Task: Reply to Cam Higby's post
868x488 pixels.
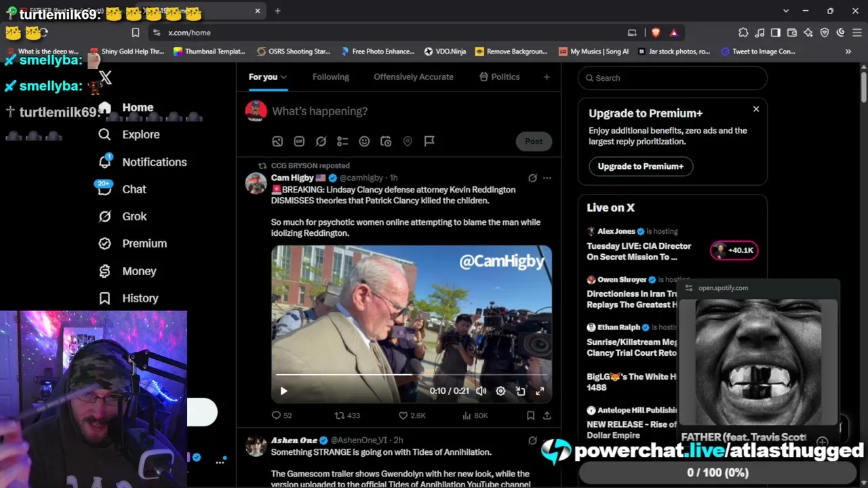Action: point(281,415)
